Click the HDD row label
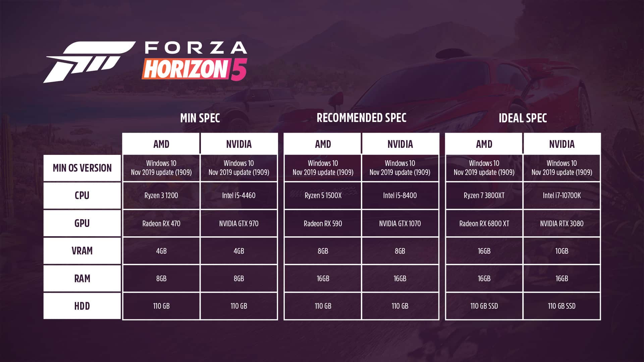 [x=82, y=306]
